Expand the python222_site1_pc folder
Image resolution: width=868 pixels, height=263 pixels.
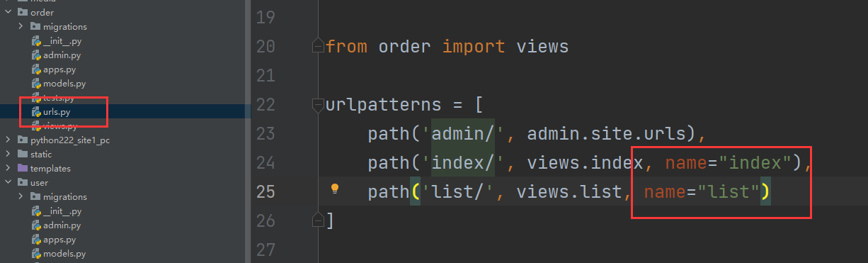[8, 140]
